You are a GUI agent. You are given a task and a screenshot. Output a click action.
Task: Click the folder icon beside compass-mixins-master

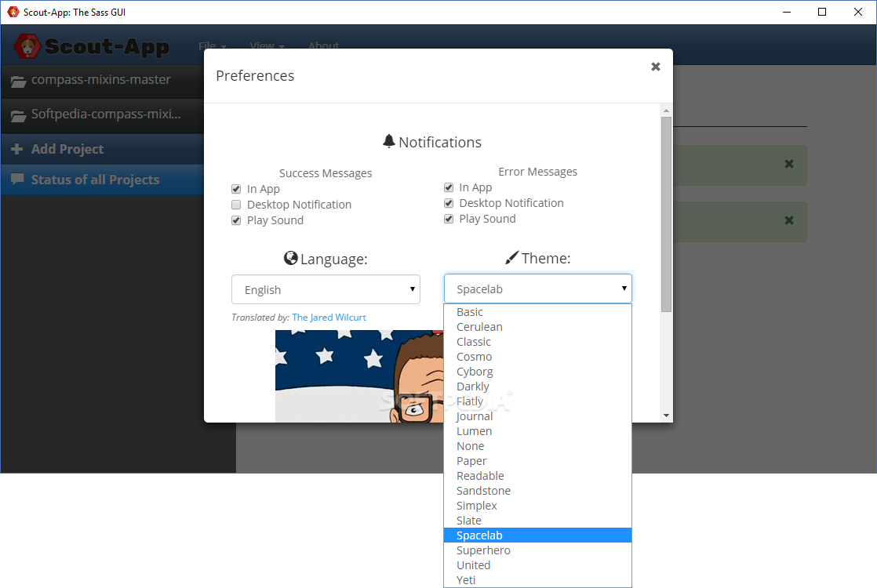(x=19, y=82)
